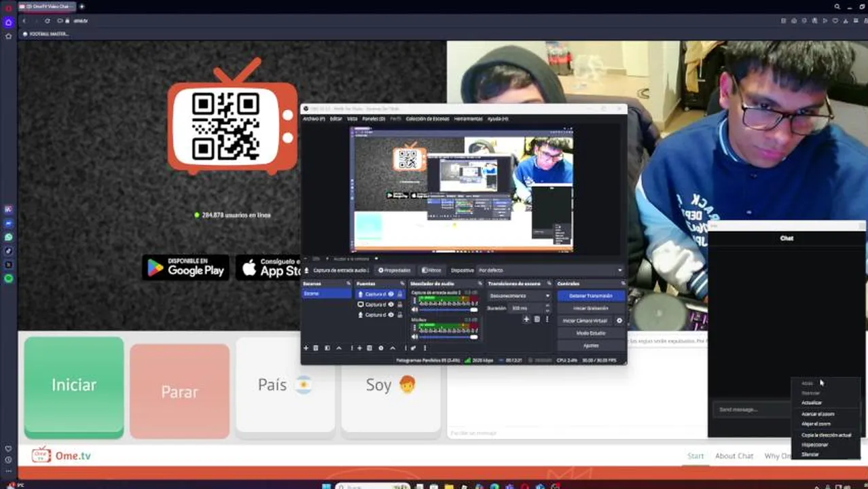Click the Ajustes button in Controles

pyautogui.click(x=590, y=345)
